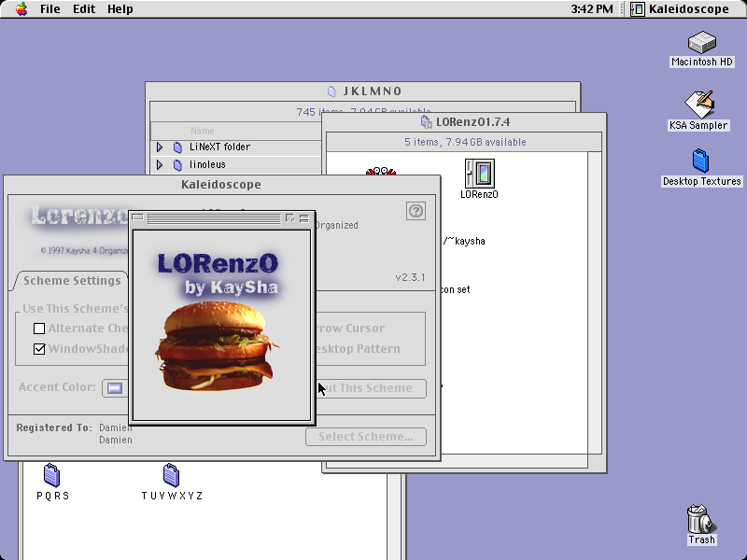The height and width of the screenshot is (560, 747).
Task: Click the Scheme Settings tab
Action: click(x=72, y=281)
